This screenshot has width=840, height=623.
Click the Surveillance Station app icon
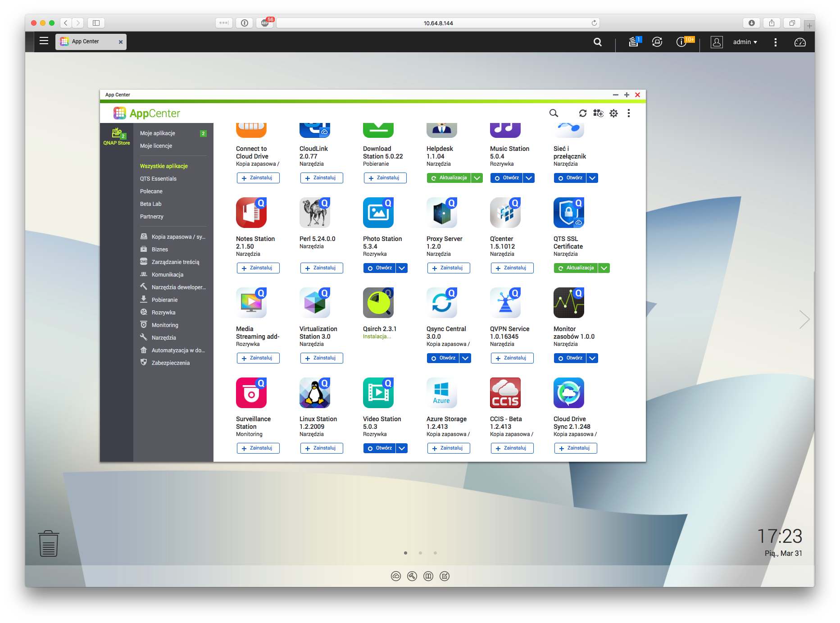click(x=251, y=393)
